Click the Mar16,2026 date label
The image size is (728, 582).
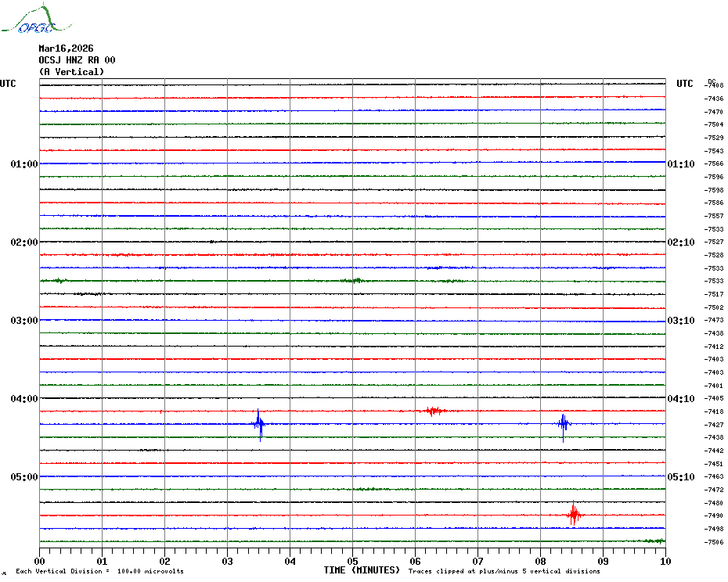point(66,48)
